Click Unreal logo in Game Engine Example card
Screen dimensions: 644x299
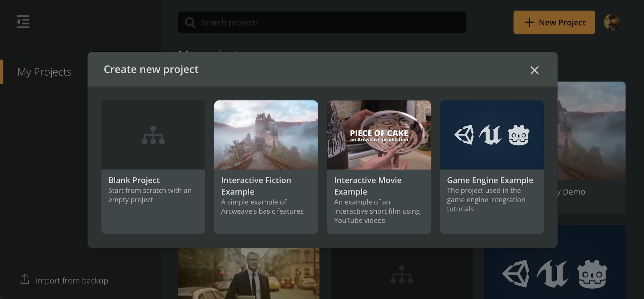(491, 135)
